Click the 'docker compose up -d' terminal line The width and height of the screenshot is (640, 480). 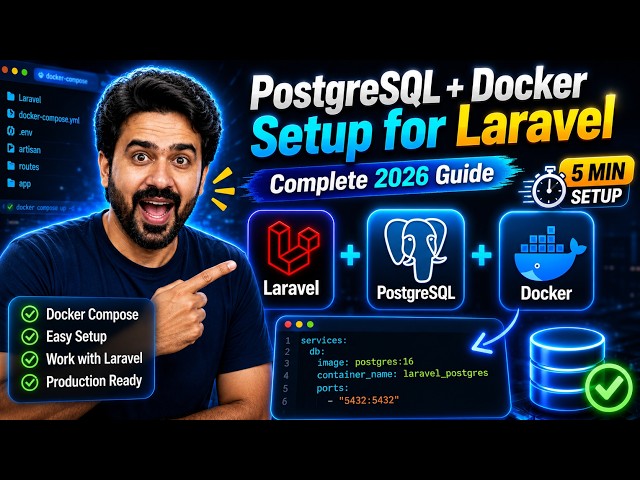click(x=41, y=207)
